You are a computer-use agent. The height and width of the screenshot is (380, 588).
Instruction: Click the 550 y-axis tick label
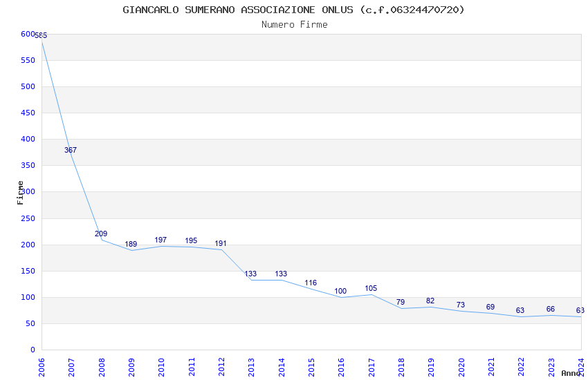[x=28, y=60]
